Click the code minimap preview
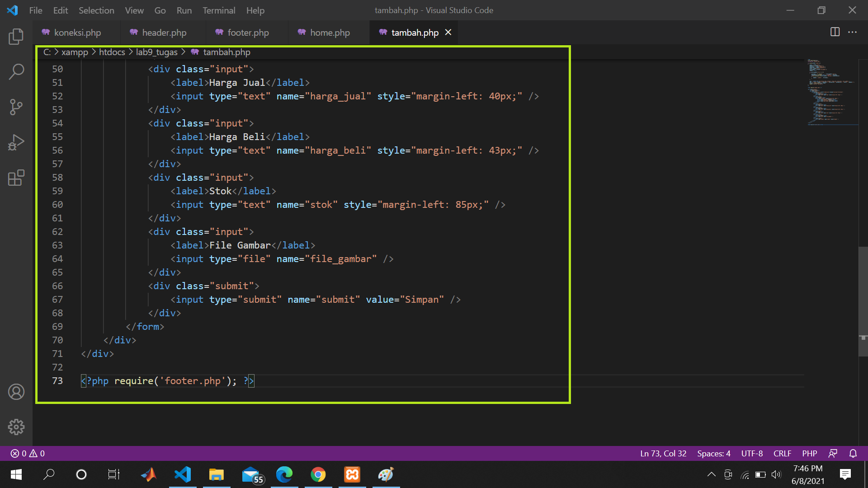 (832, 92)
